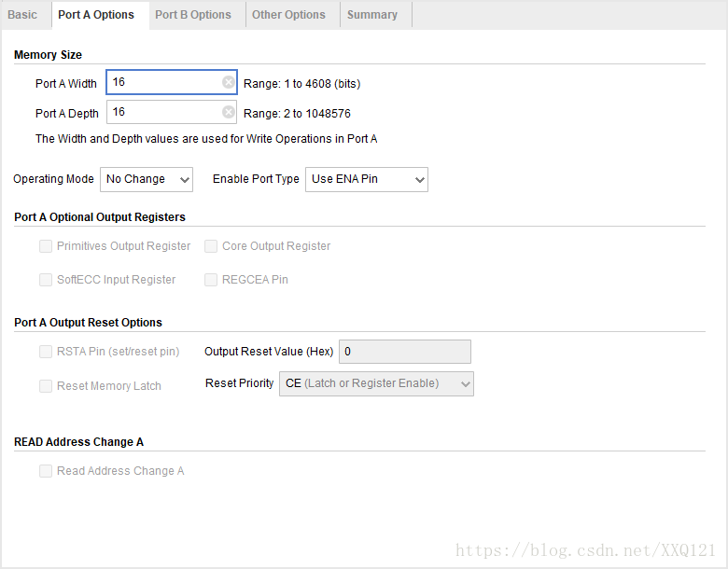Screen dimensions: 728x569
Task: Open the Summary tab
Action: pyautogui.click(x=372, y=15)
